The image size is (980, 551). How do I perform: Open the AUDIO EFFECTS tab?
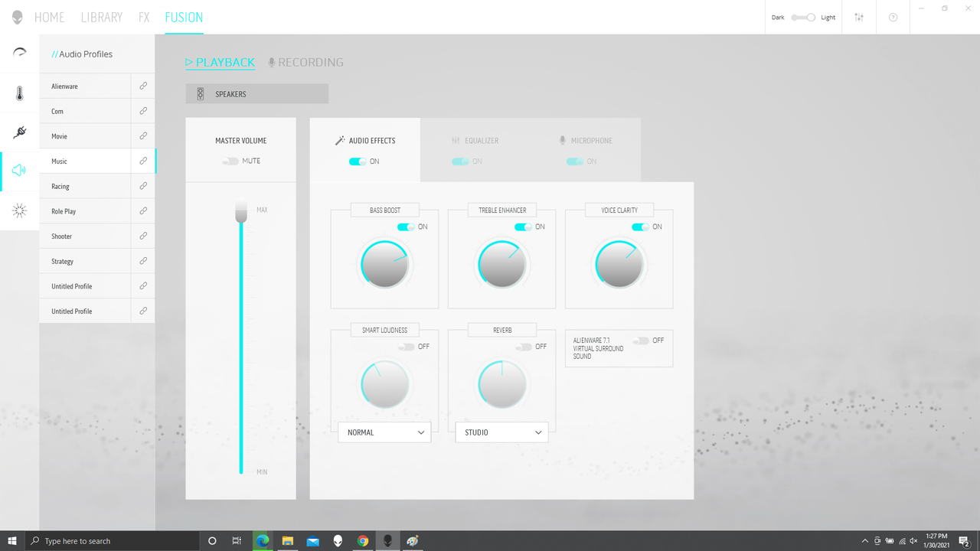click(x=365, y=141)
